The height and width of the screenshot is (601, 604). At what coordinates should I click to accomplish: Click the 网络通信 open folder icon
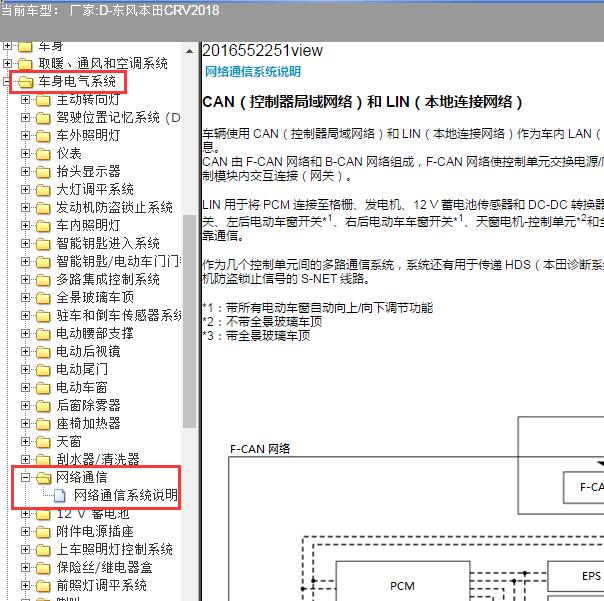click(44, 478)
